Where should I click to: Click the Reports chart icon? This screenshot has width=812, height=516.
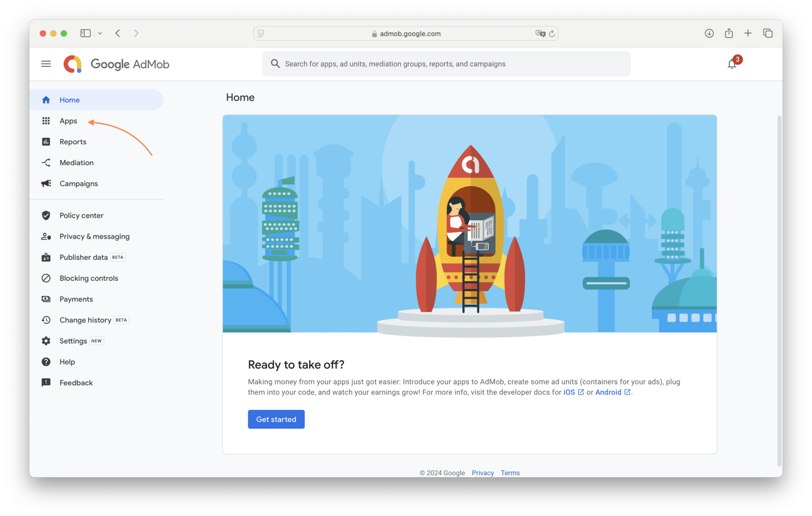(x=46, y=142)
